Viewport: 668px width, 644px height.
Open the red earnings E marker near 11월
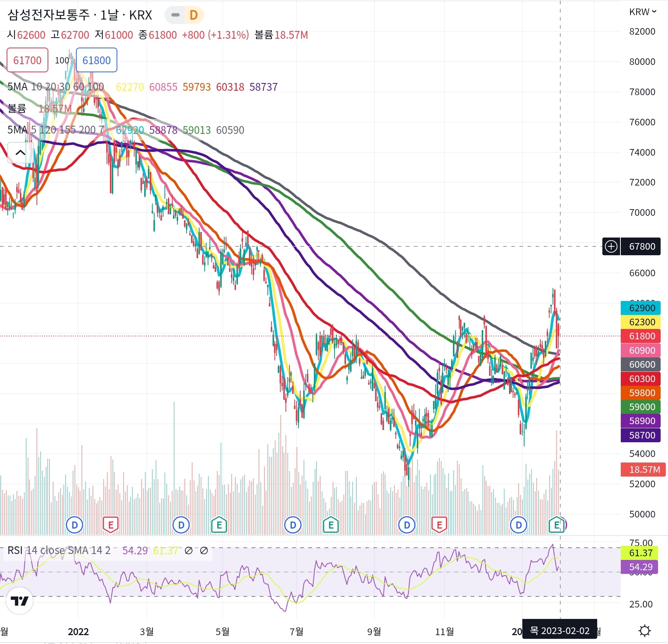[439, 525]
